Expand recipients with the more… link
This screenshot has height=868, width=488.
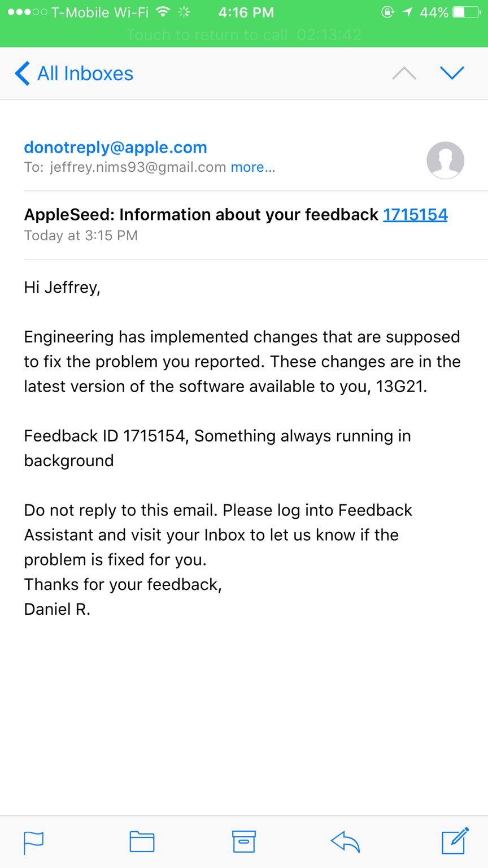(252, 167)
